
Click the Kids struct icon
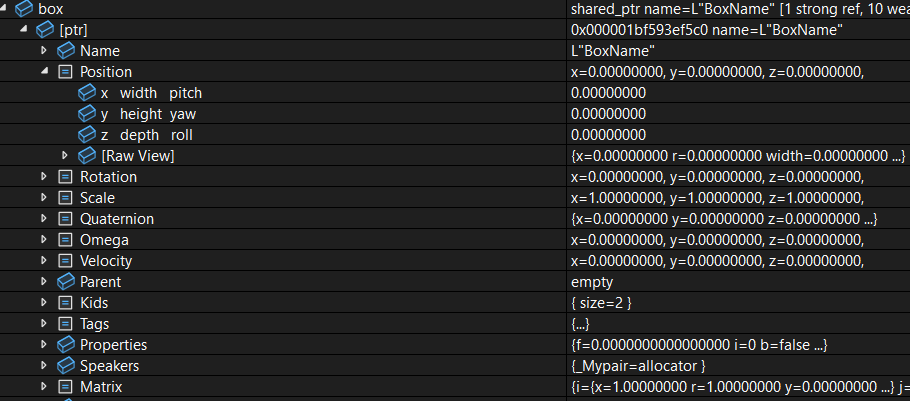(66, 303)
